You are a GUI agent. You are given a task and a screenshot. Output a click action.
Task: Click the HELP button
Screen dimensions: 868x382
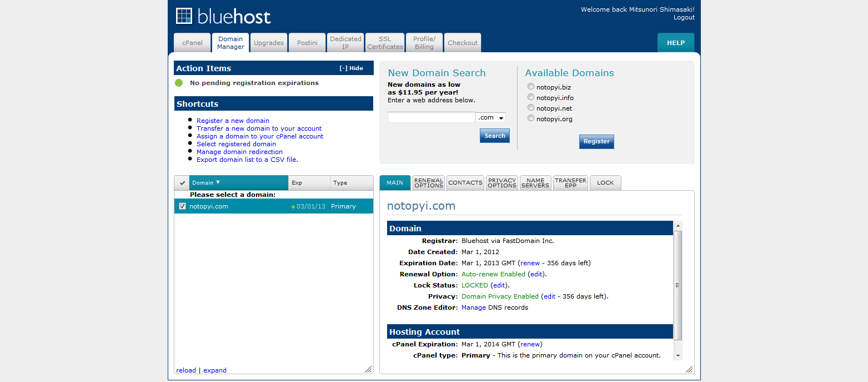tap(676, 43)
